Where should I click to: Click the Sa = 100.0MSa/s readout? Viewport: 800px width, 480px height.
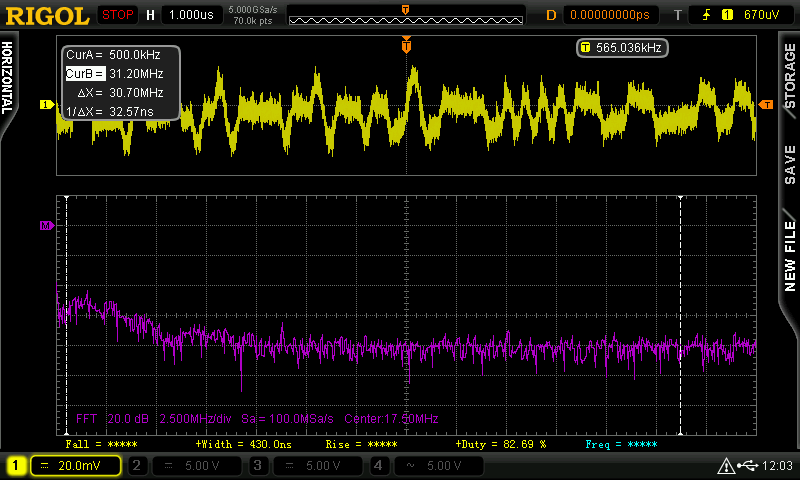(x=287, y=419)
